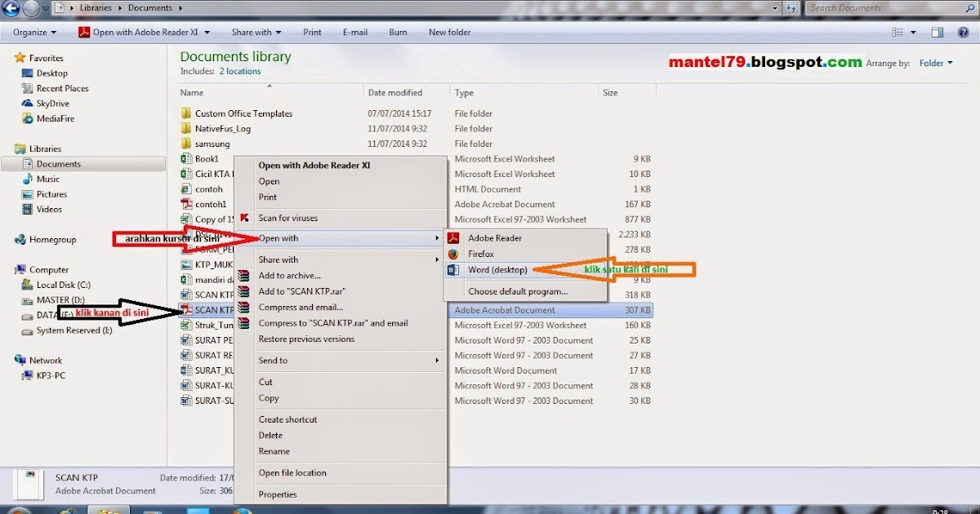The image size is (980, 514).
Task: Click the Adobe Reader icon in the Open with submenu
Action: click(x=452, y=238)
